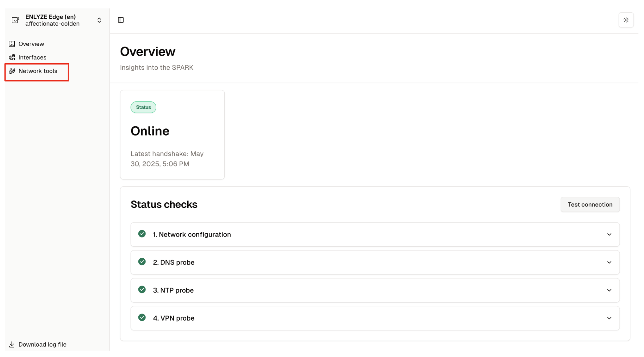The image size is (644, 357).
Task: Click the green Status badge
Action: [143, 107]
